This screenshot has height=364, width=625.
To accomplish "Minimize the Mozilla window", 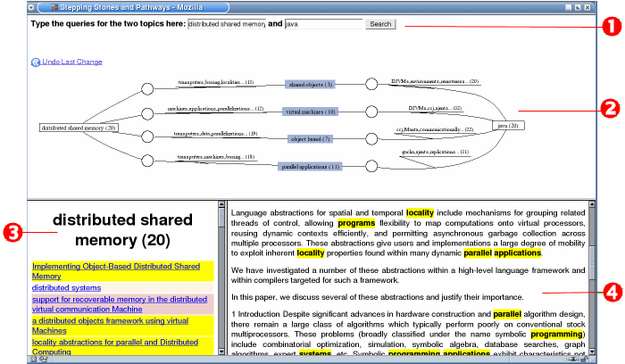I will tap(569, 7).
